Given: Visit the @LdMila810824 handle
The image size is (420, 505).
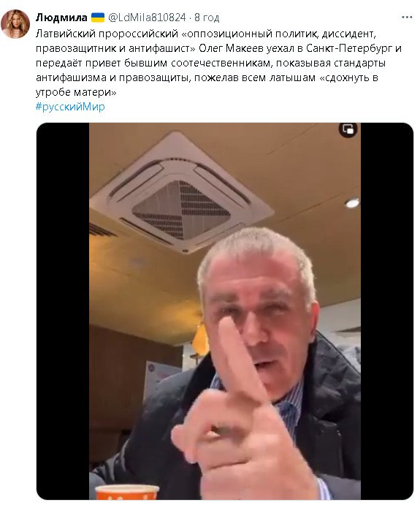Looking at the screenshot, I should click(147, 18).
